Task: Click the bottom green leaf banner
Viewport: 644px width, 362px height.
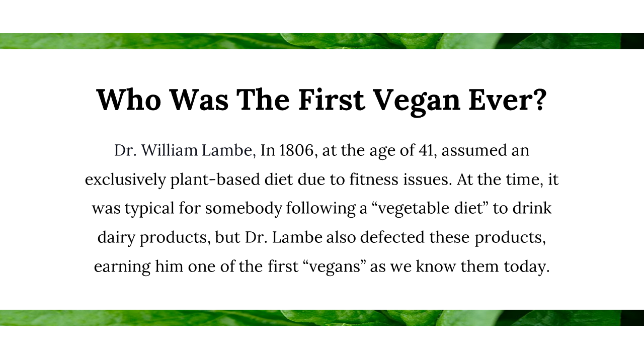Action: pyautogui.click(x=322, y=318)
